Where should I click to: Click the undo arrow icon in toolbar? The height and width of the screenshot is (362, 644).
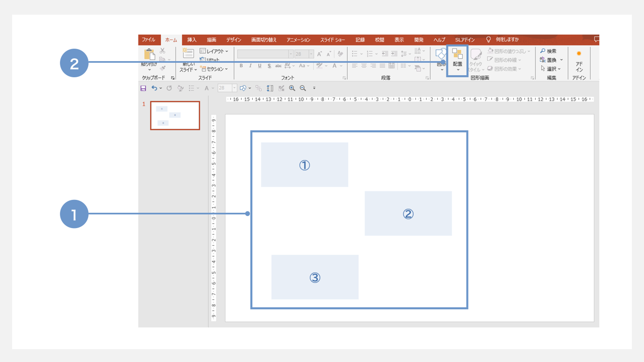pos(155,88)
